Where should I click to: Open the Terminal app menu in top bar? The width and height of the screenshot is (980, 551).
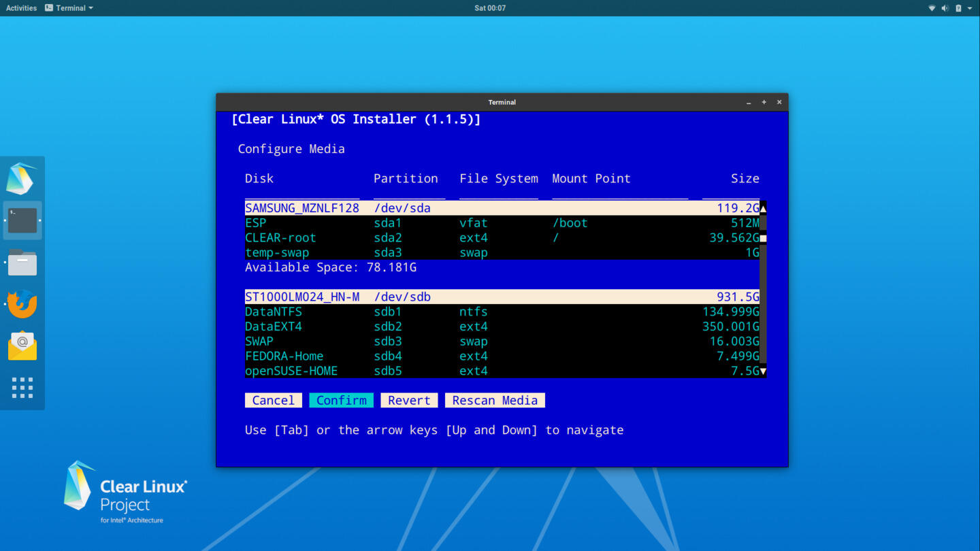pos(69,8)
